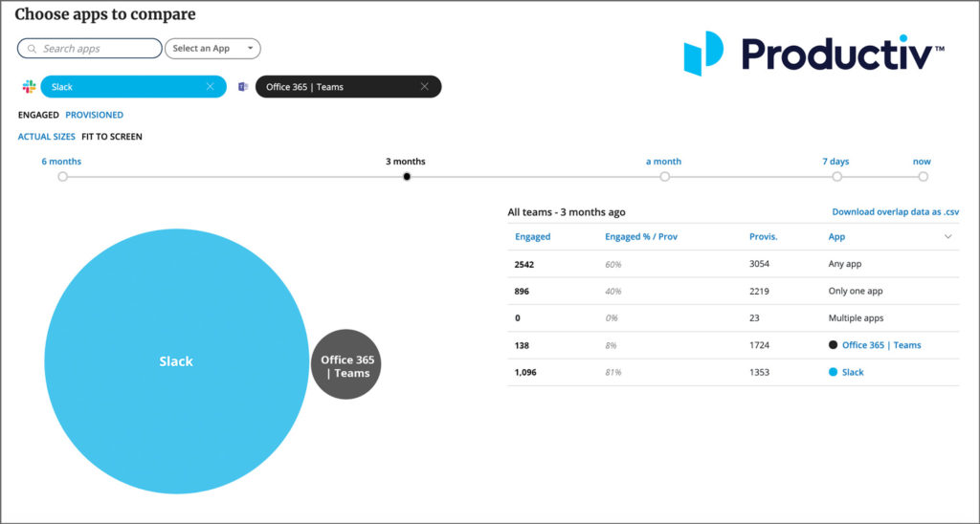Click the Productiv logo

[813, 54]
